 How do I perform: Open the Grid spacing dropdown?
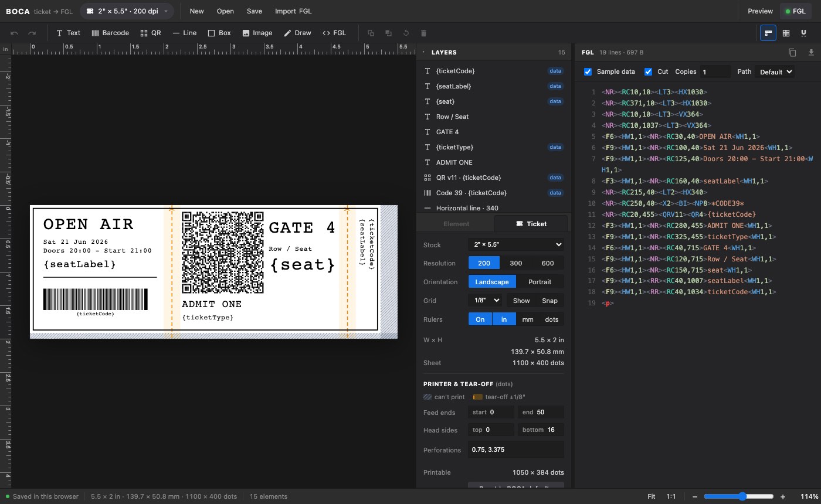[x=485, y=301]
